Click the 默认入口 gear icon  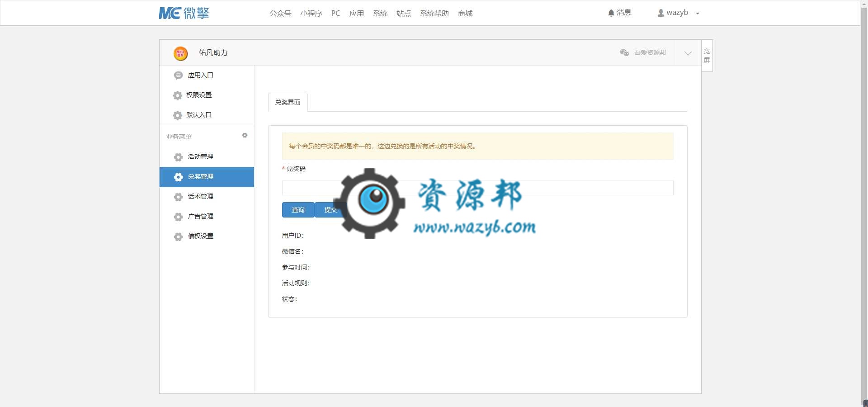(178, 115)
